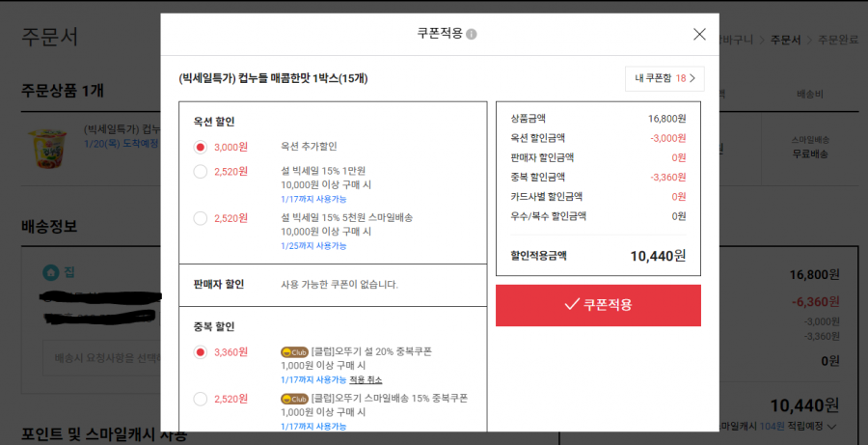Select the 3,000원 옥션 추가할인 radio
Screen dimensions: 868x445
(x=201, y=148)
